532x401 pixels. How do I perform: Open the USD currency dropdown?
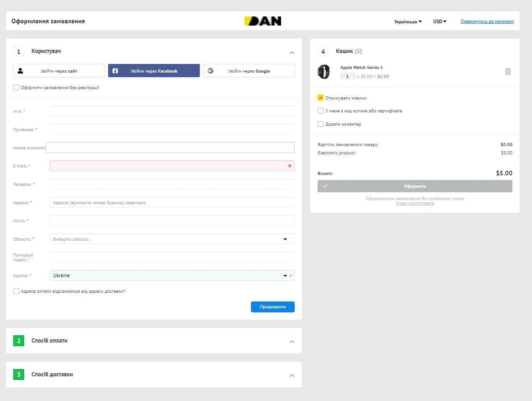439,21
